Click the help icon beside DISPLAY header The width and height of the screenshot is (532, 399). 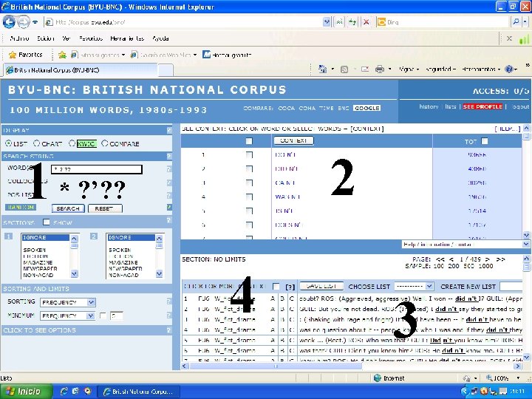click(x=169, y=130)
